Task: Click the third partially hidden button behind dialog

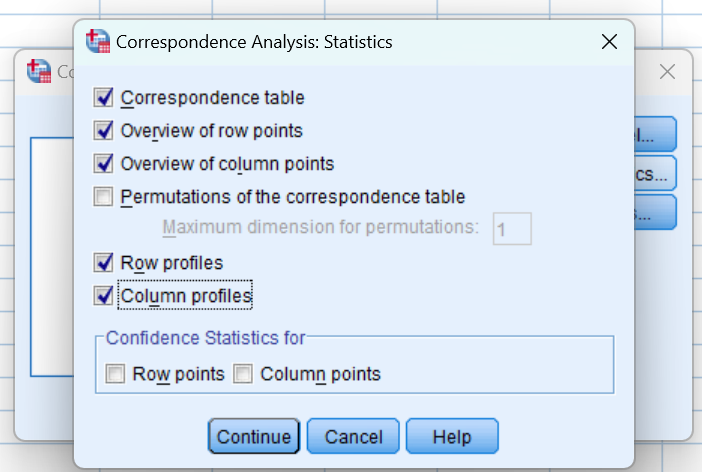Action: pyautogui.click(x=655, y=212)
